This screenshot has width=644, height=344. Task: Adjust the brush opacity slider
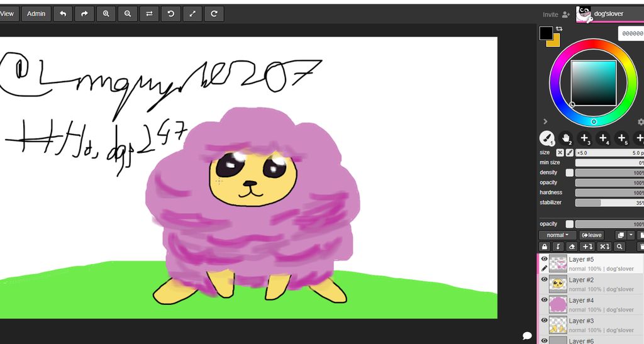coord(609,182)
